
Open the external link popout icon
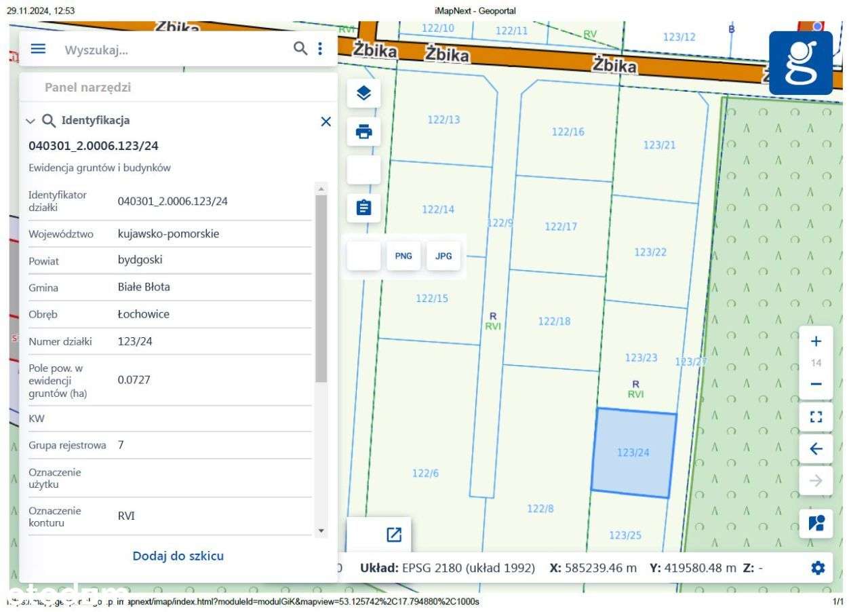(394, 535)
